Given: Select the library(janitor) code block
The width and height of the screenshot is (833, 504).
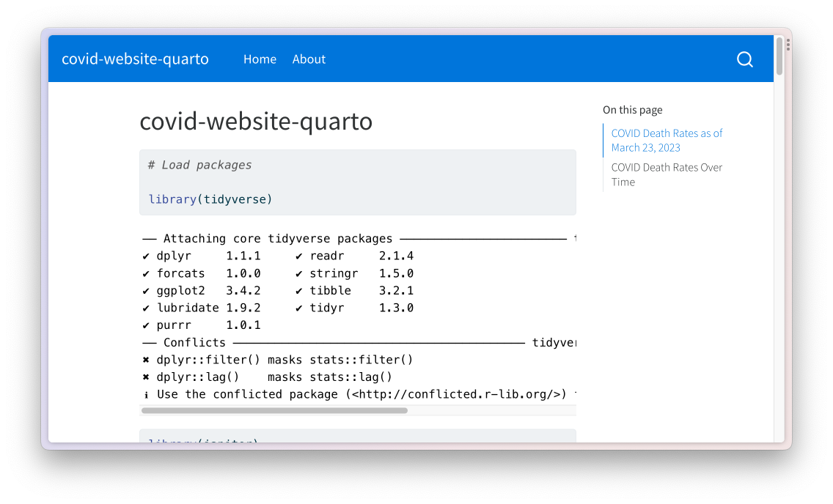Looking at the screenshot, I should pos(202,440).
